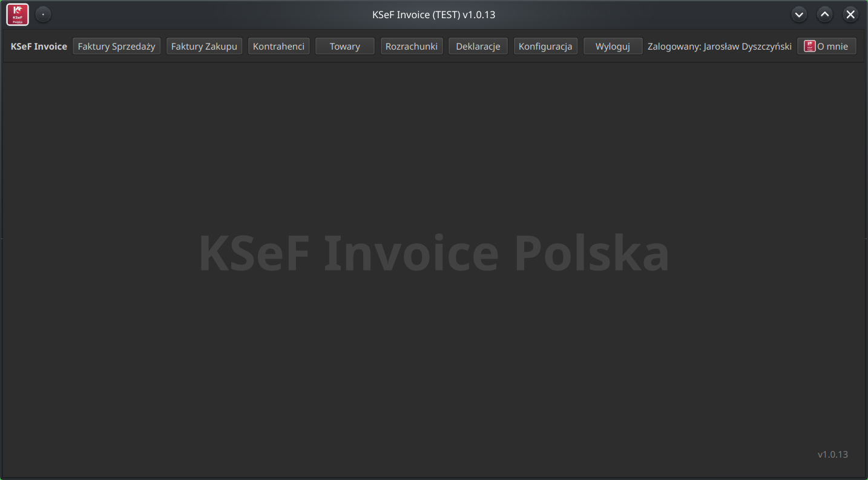Viewport: 868px width, 480px height.
Task: Close the KSeF Invoice window
Action: [850, 14]
